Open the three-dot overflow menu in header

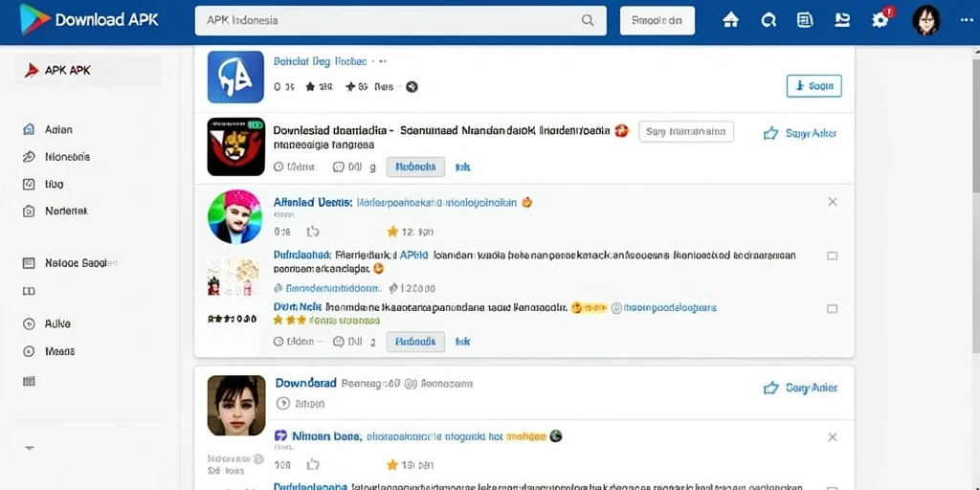click(x=967, y=20)
